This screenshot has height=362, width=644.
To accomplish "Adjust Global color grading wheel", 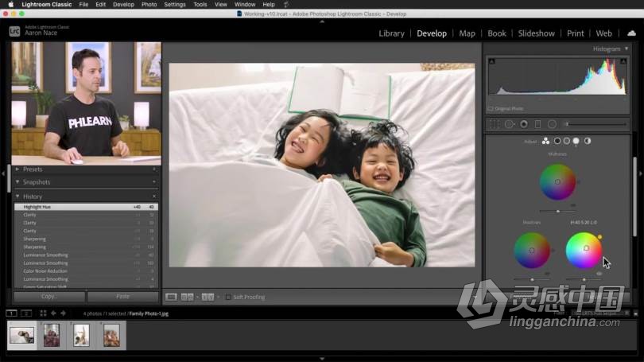I will coord(588,141).
